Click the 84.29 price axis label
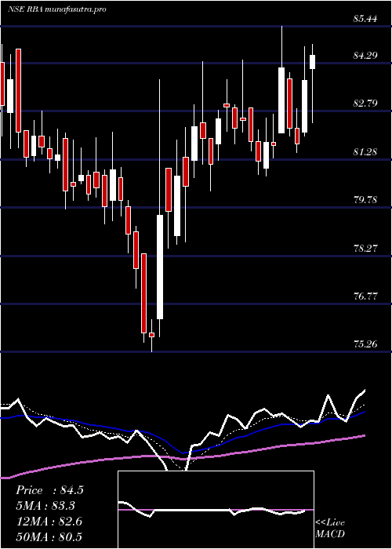The width and height of the screenshot is (392, 549). [x=365, y=56]
